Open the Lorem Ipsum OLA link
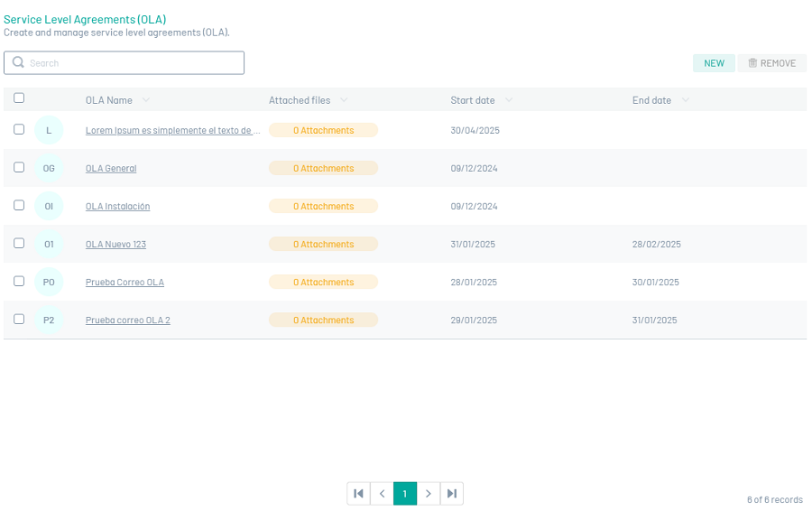This screenshot has width=812, height=511. 173,131
